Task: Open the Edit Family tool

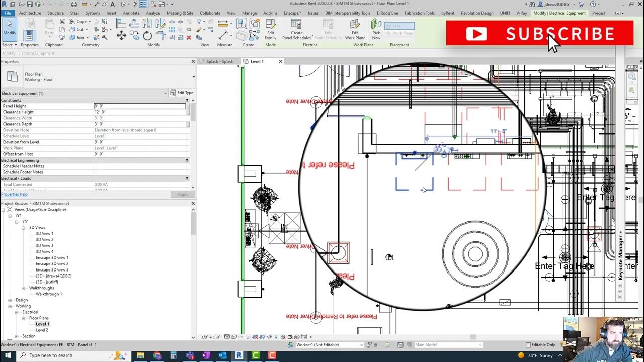Action: (270, 30)
